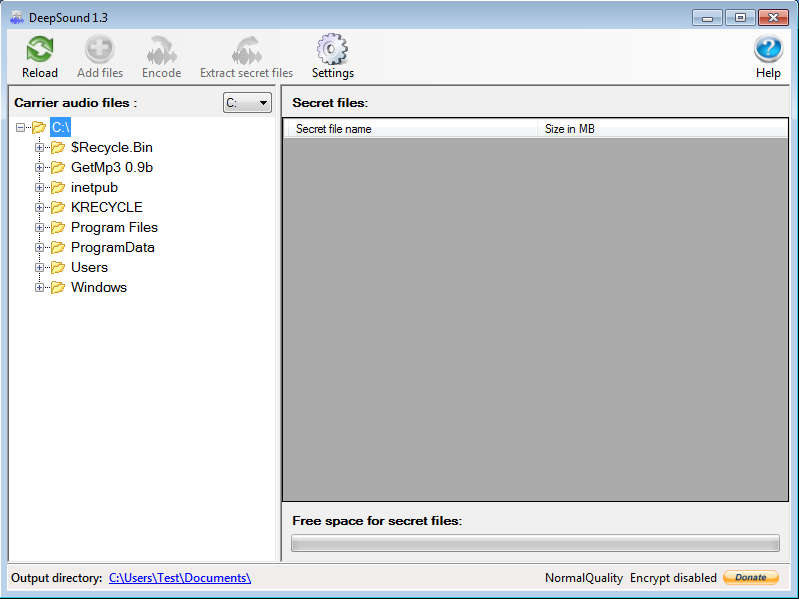The height and width of the screenshot is (599, 799).
Task: Select the inetpub tree label
Action: click(94, 187)
